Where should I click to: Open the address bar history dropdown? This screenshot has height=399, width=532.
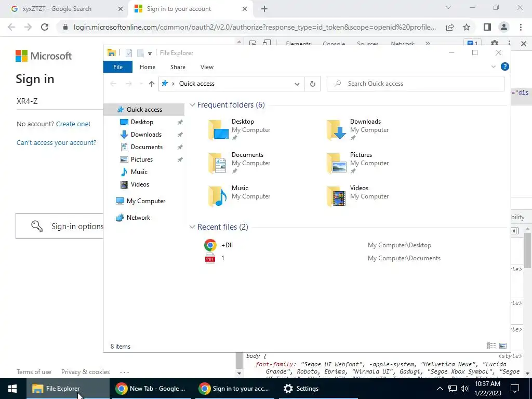[297, 84]
